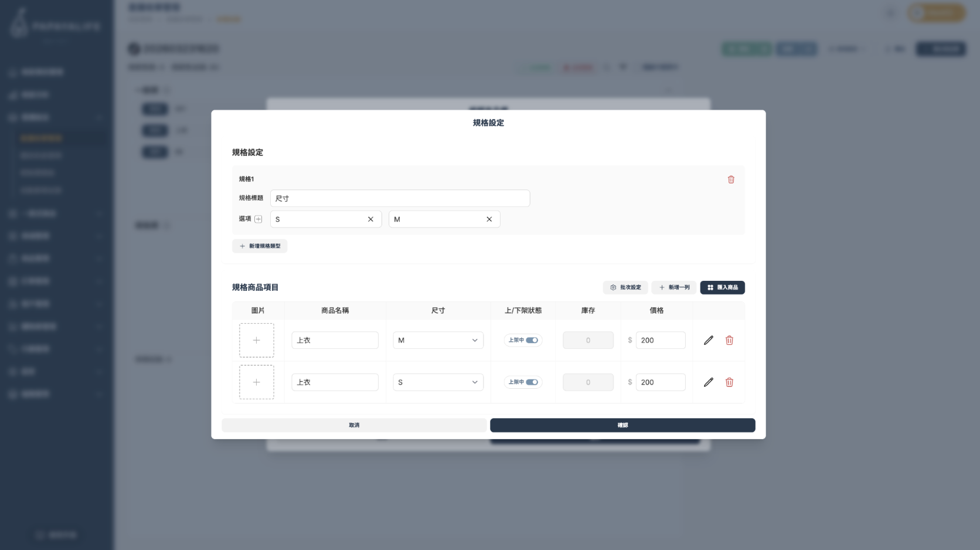
Task: Add a row with 新增一列
Action: pyautogui.click(x=674, y=287)
